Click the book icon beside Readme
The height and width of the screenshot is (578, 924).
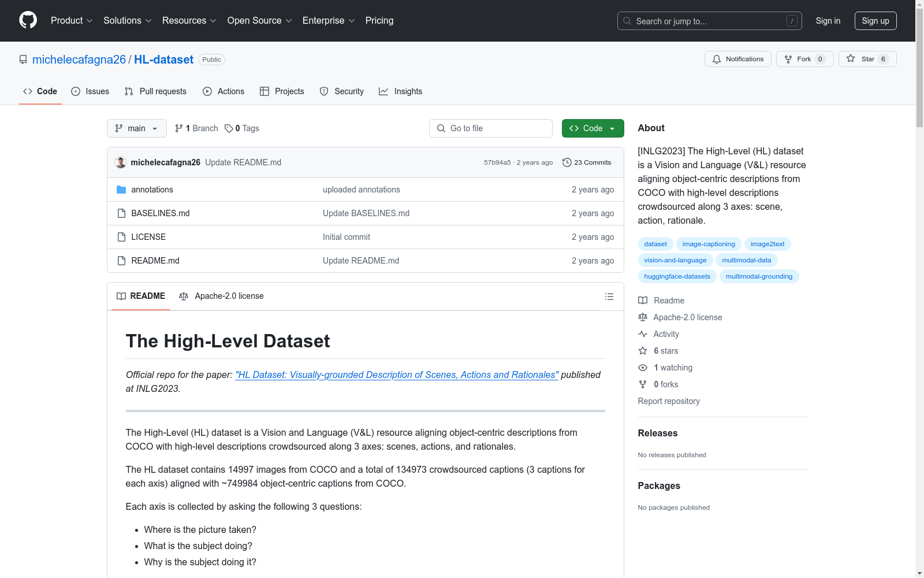pyautogui.click(x=643, y=301)
